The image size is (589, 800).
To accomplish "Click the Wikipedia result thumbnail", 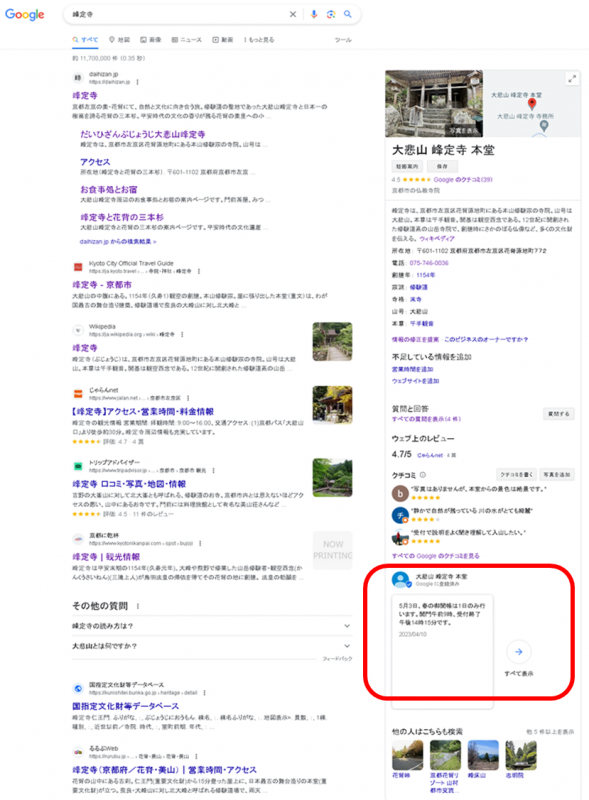I will click(x=332, y=341).
